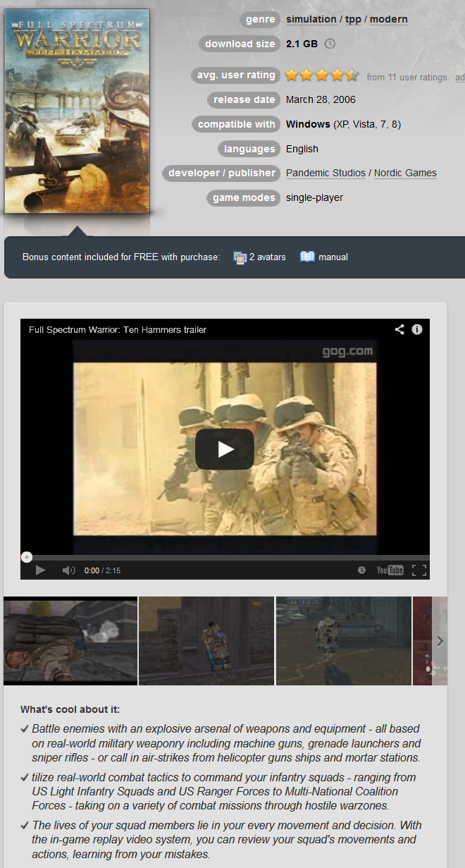Click the compatible with label
Screen dimensions: 465x868
[x=236, y=124]
